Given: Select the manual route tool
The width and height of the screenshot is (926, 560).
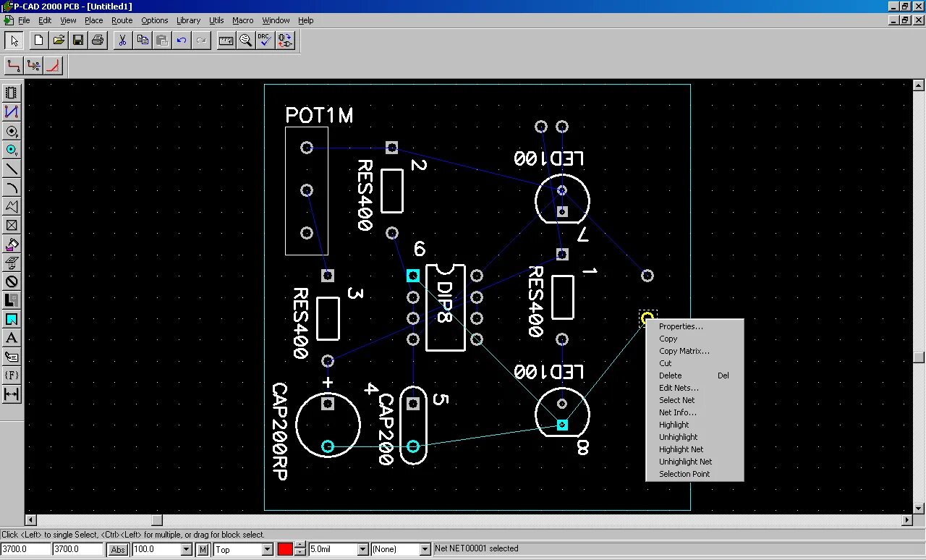Looking at the screenshot, I should pyautogui.click(x=14, y=67).
